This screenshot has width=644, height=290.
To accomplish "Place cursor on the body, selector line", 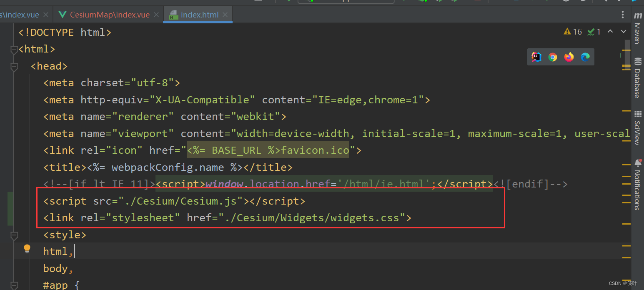I will coord(58,269).
